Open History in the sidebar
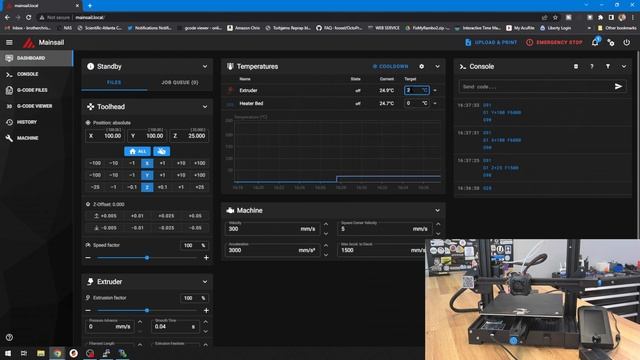 coord(37,122)
